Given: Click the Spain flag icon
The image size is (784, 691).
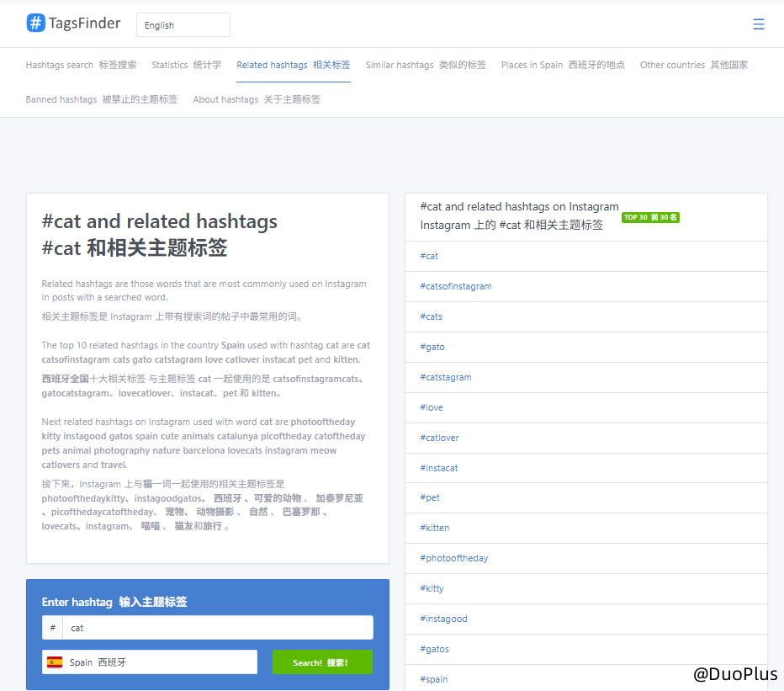Looking at the screenshot, I should tap(55, 662).
